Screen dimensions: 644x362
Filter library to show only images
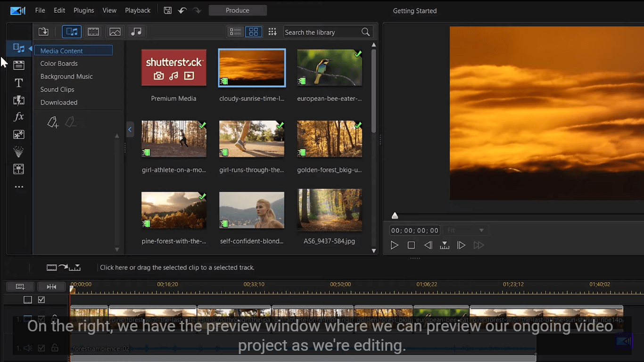click(115, 32)
